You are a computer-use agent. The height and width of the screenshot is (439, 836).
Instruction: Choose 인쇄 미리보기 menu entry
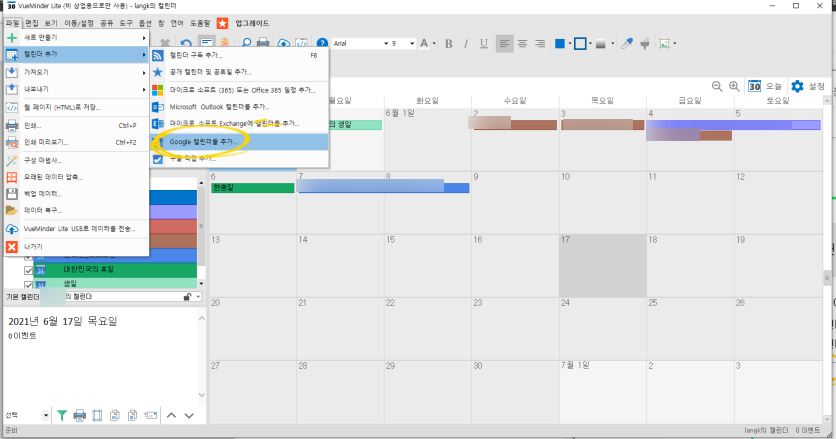click(x=77, y=142)
